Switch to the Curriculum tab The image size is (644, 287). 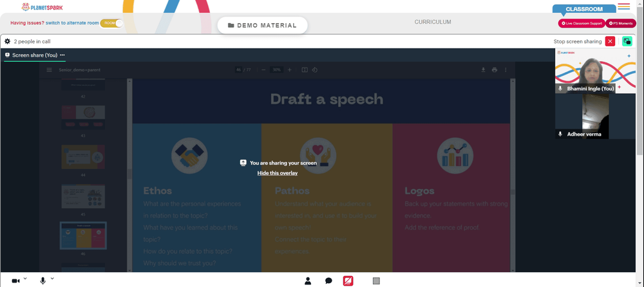tap(432, 22)
